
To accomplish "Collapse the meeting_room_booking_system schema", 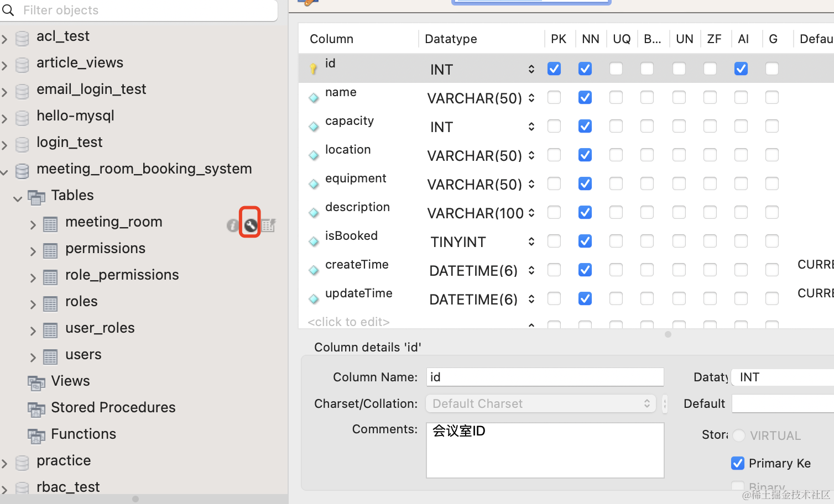I will (x=4, y=171).
